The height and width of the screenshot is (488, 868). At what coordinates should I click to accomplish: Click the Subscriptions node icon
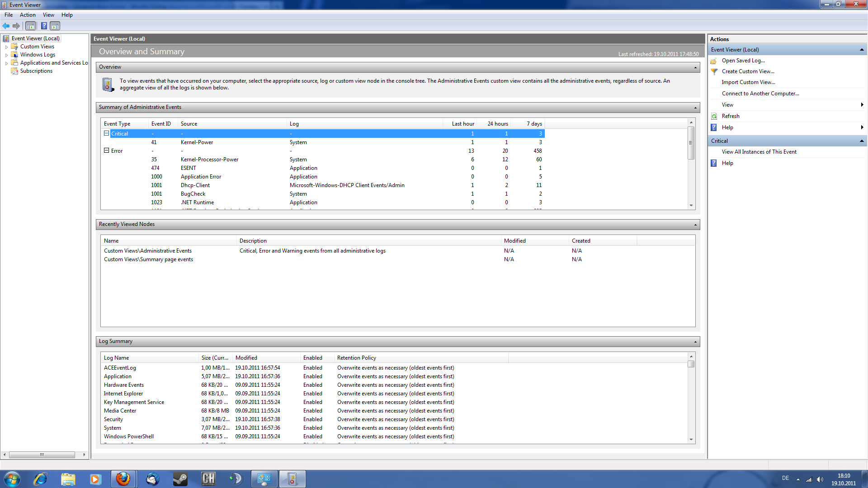pyautogui.click(x=14, y=71)
